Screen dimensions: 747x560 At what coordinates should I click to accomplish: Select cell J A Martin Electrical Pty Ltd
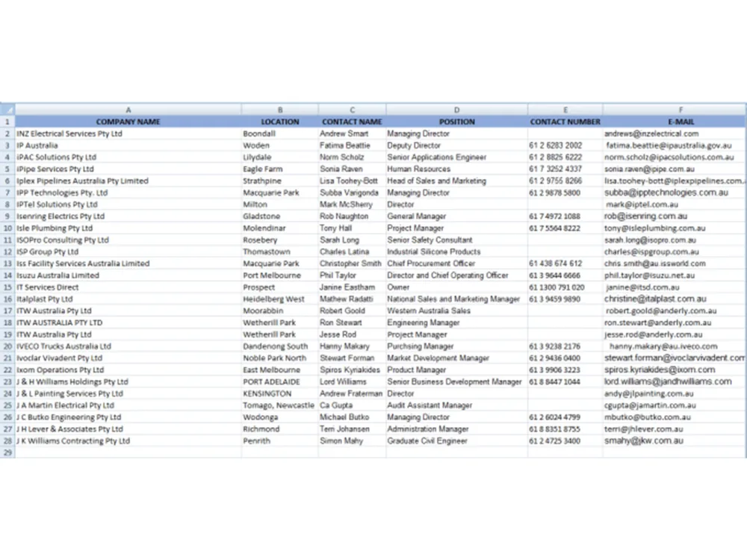128,405
